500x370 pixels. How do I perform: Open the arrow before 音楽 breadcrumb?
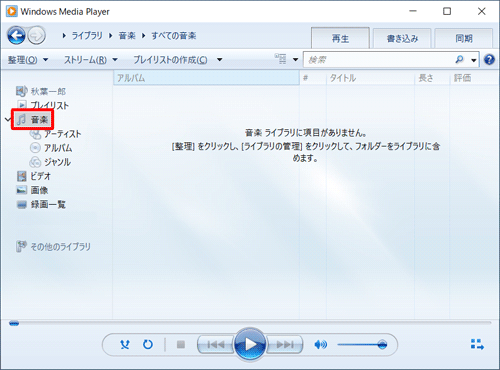(x=111, y=36)
